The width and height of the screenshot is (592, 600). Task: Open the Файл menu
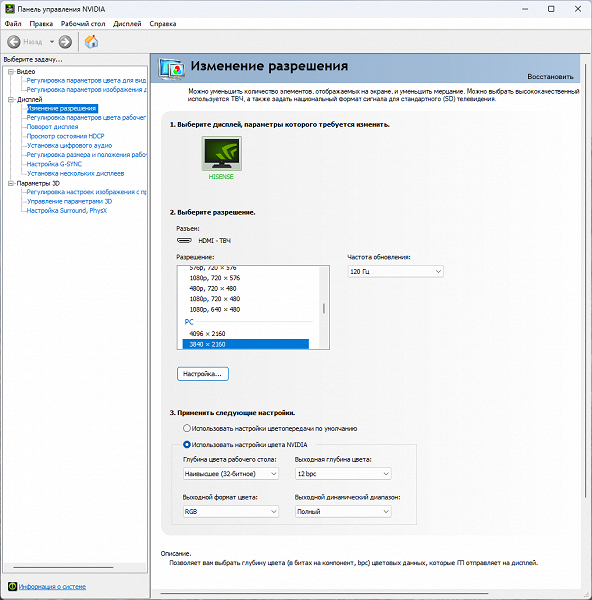pos(13,24)
